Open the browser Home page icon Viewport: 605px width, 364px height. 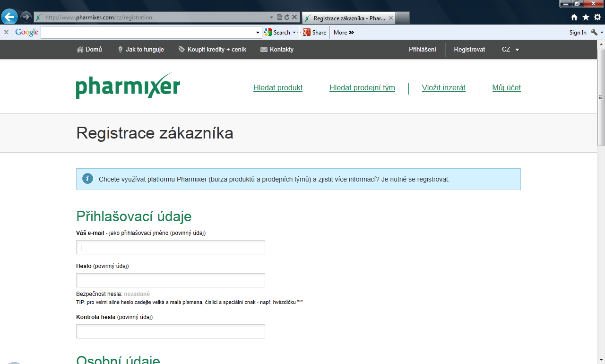[x=574, y=17]
